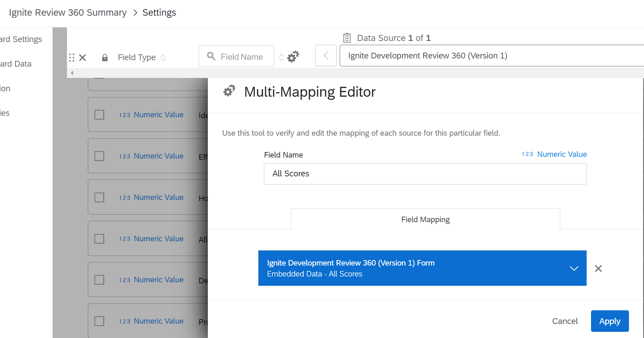Image resolution: width=644 pixels, height=338 pixels.
Task: Open the sidebar item ending in 'ion'
Action: point(5,89)
